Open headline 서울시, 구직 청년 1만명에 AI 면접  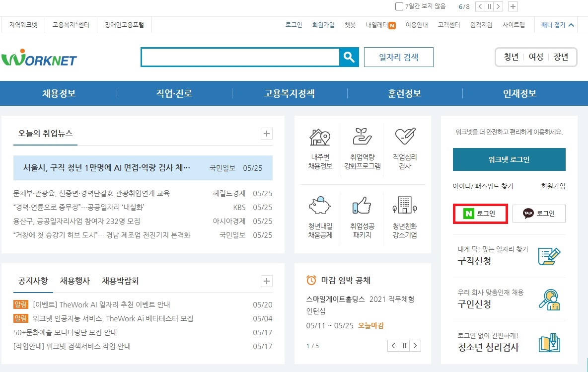(106, 168)
